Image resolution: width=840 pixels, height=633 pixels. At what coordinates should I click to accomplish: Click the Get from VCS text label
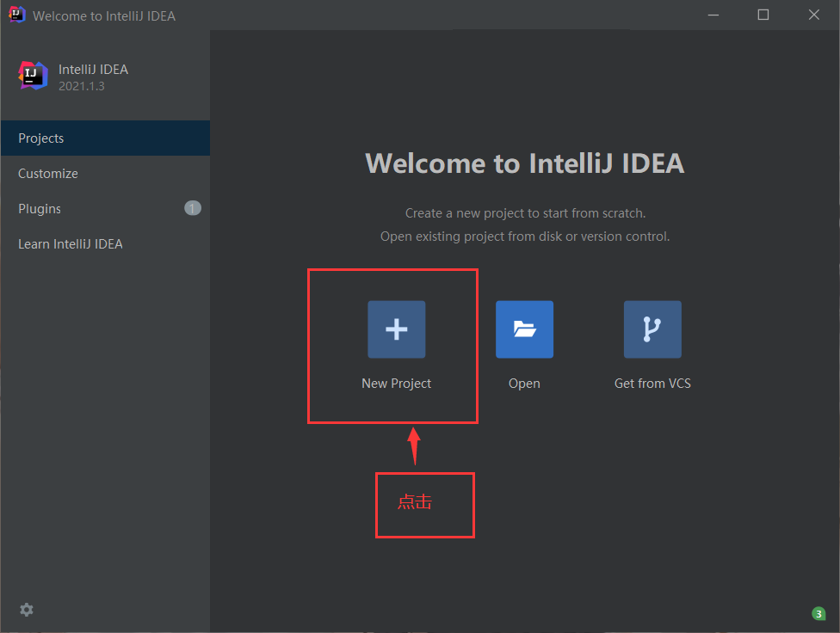[x=652, y=384]
